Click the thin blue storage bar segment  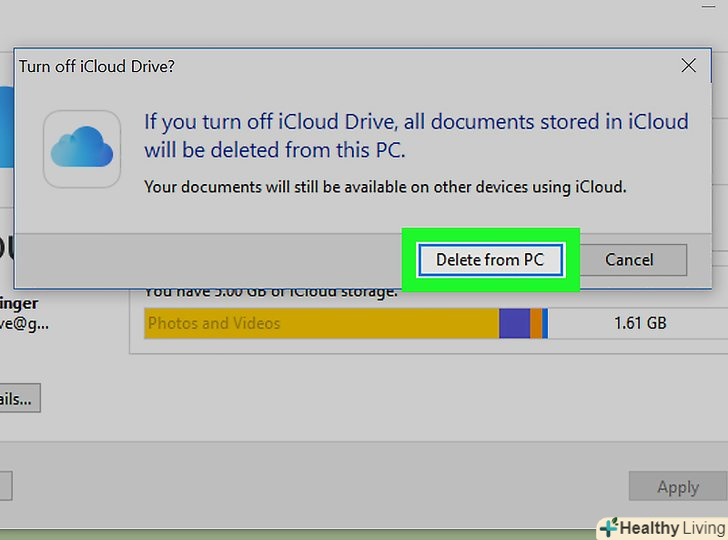pyautogui.click(x=545, y=323)
